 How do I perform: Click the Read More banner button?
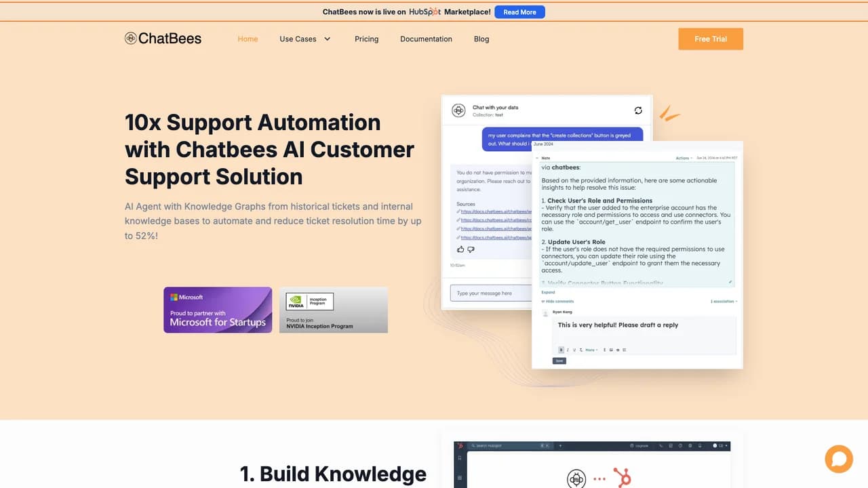click(x=519, y=12)
